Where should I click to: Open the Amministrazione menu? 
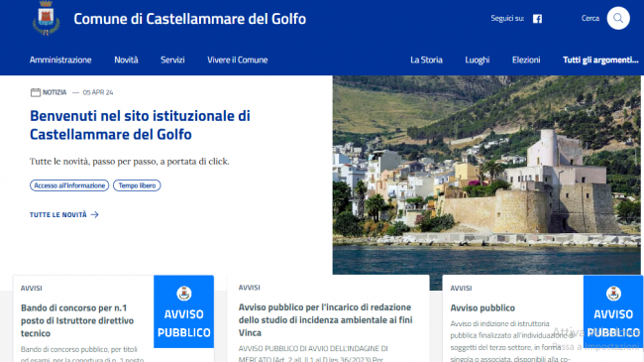60,60
